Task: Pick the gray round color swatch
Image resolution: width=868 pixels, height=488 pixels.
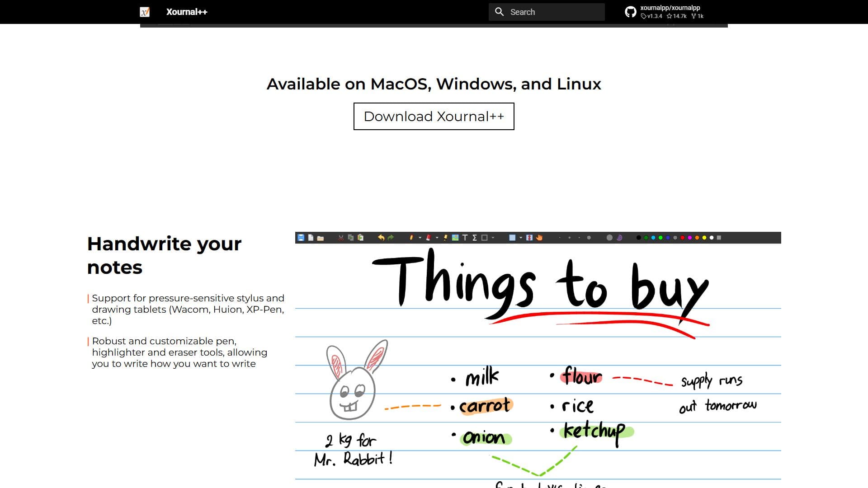Action: pyautogui.click(x=675, y=238)
